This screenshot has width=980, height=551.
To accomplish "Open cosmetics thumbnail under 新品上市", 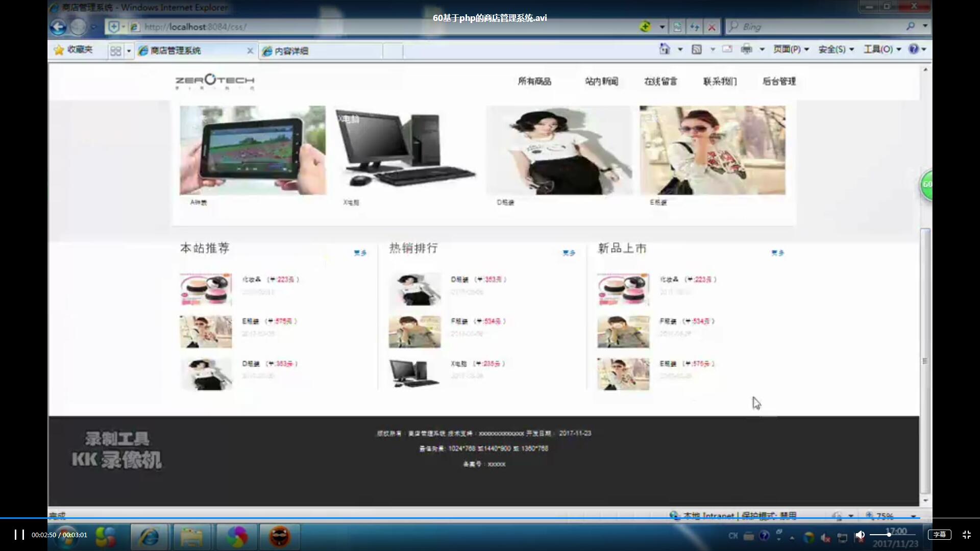I will coord(623,289).
